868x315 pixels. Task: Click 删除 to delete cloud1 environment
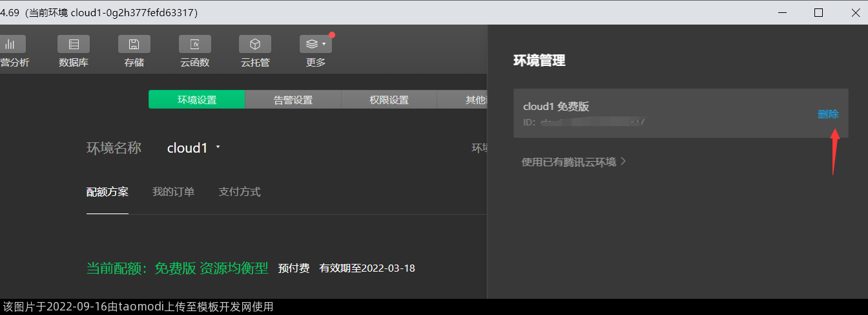click(828, 114)
